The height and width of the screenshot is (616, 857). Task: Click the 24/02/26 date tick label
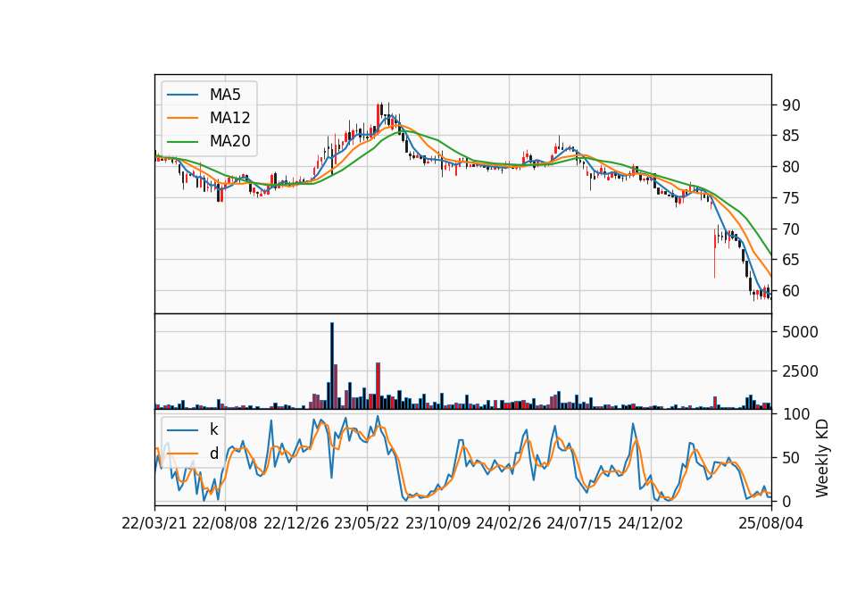coord(508,523)
